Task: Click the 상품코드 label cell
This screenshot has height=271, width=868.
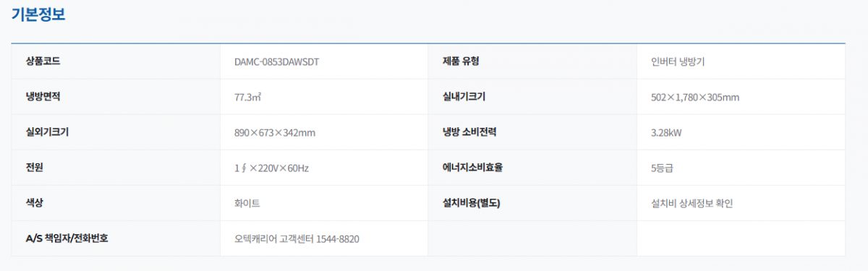Action: point(116,61)
